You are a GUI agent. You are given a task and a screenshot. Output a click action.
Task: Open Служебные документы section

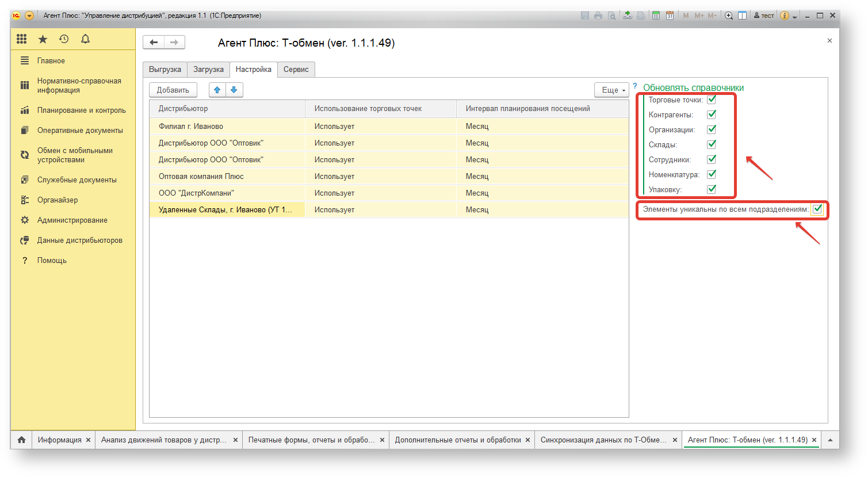(72, 180)
